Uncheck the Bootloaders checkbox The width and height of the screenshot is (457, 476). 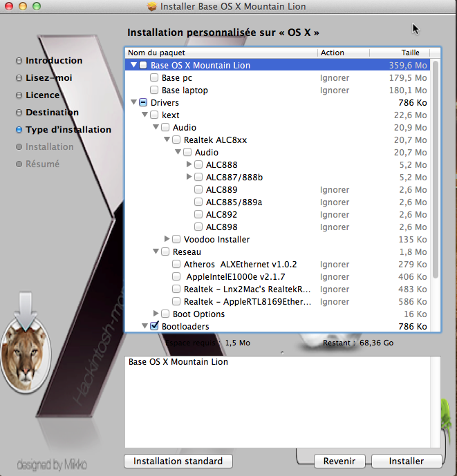pyautogui.click(x=154, y=326)
